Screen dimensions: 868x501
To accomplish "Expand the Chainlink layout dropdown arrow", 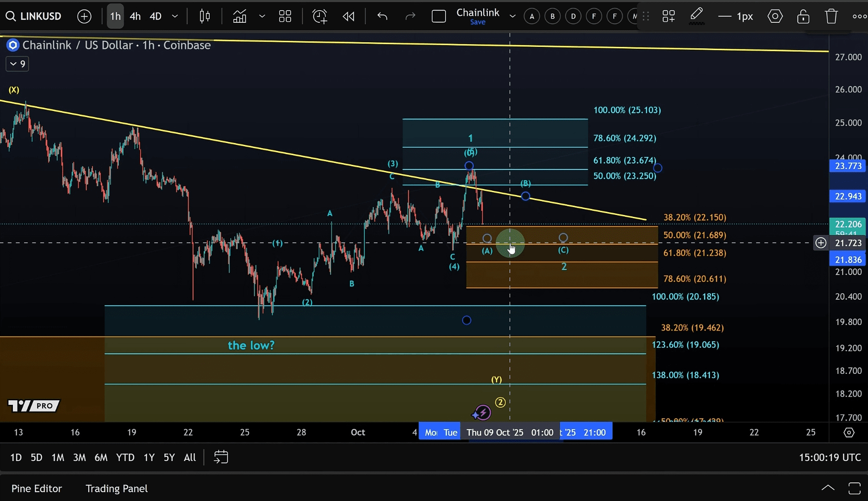I will (x=512, y=16).
